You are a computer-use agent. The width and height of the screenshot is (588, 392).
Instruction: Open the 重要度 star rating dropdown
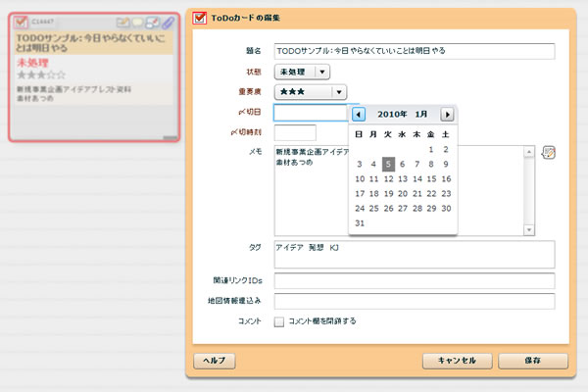(311, 92)
